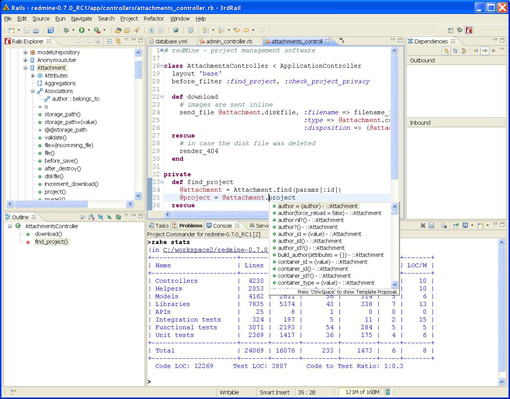This screenshot has width=510, height=399.
Task: Switch to the database.yml editor tab
Action: (171, 41)
